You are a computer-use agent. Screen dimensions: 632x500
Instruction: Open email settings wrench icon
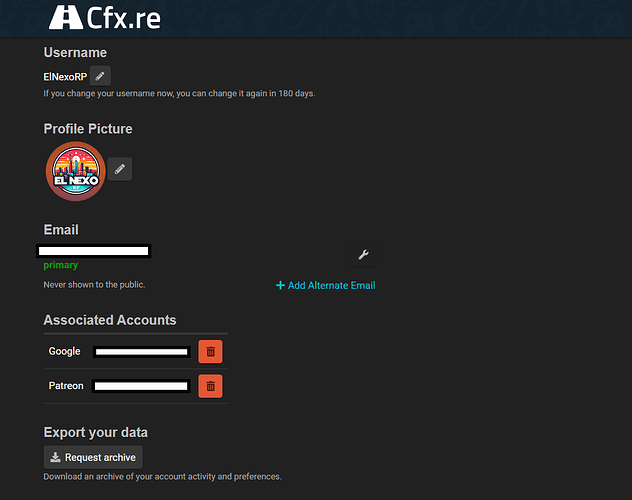[363, 255]
